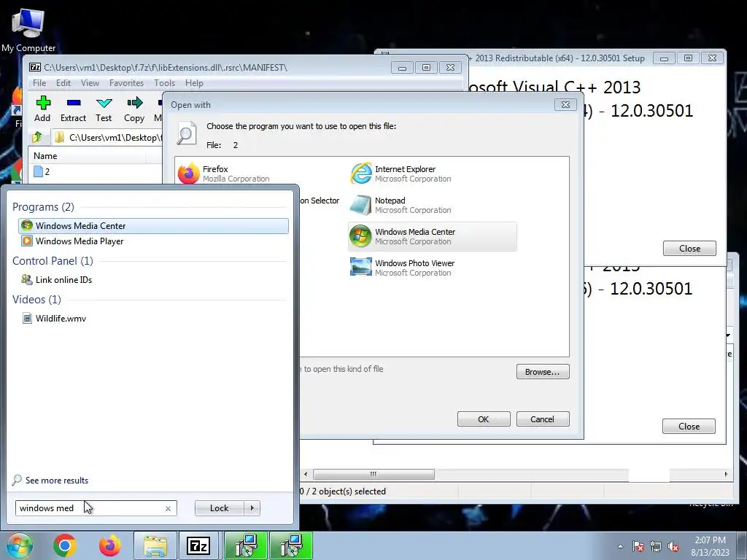Screen dimensions: 747x560
Task: Switch to the first Visual C++ setup taskbar item
Action: [246, 545]
